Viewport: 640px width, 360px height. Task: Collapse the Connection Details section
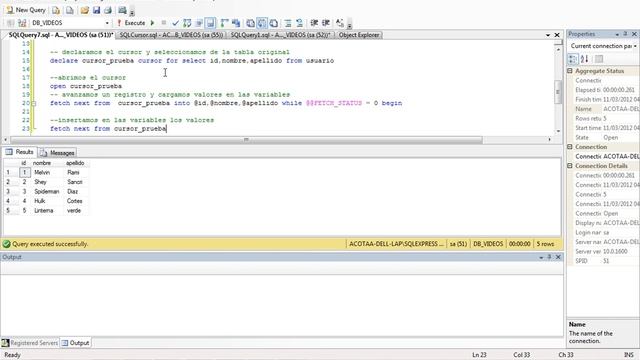coord(570,166)
